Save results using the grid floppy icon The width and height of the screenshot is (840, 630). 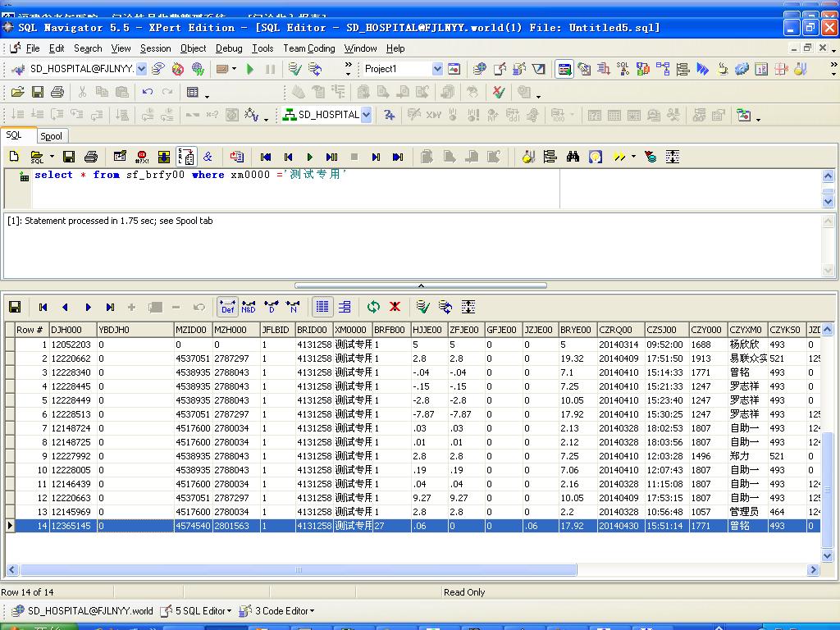click(x=15, y=307)
